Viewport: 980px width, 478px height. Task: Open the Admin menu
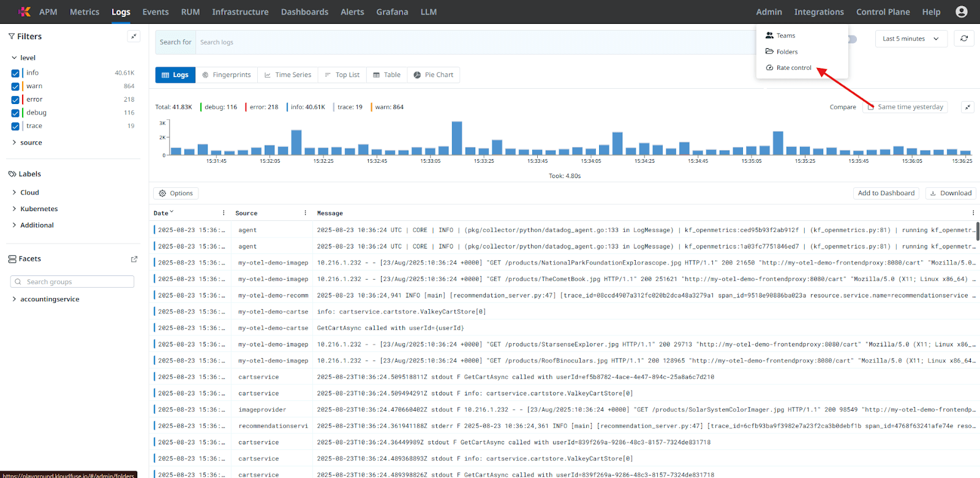coord(769,12)
